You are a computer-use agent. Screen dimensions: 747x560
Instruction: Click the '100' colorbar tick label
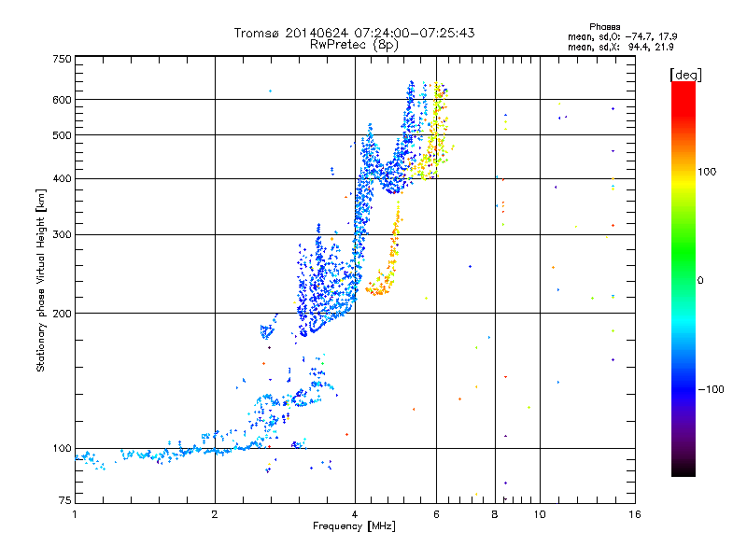(707, 172)
